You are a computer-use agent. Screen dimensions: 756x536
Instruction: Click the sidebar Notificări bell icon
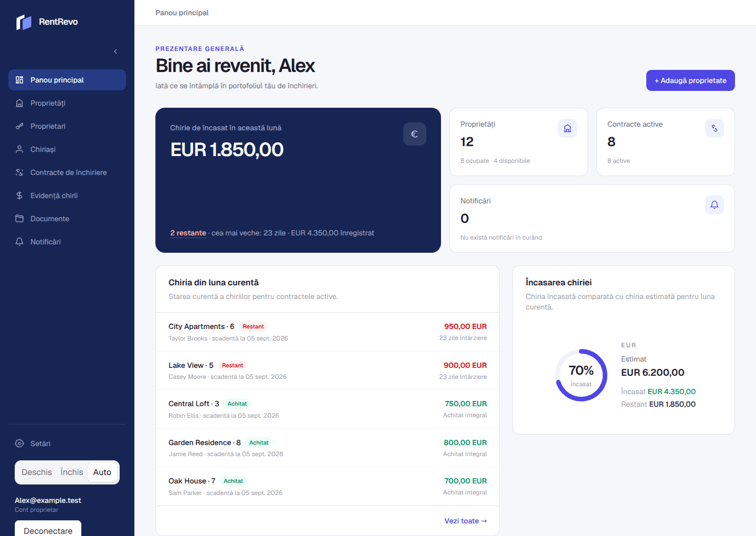(x=19, y=242)
